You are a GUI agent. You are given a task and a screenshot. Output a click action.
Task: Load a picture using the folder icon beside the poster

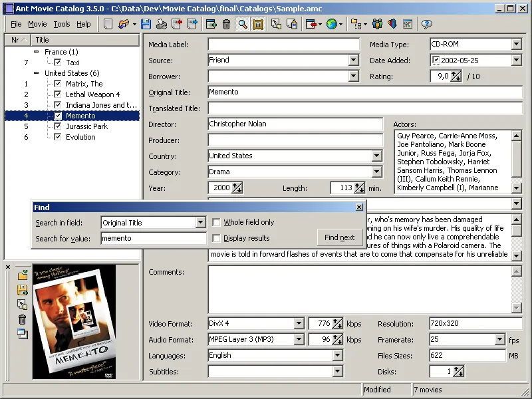22,275
